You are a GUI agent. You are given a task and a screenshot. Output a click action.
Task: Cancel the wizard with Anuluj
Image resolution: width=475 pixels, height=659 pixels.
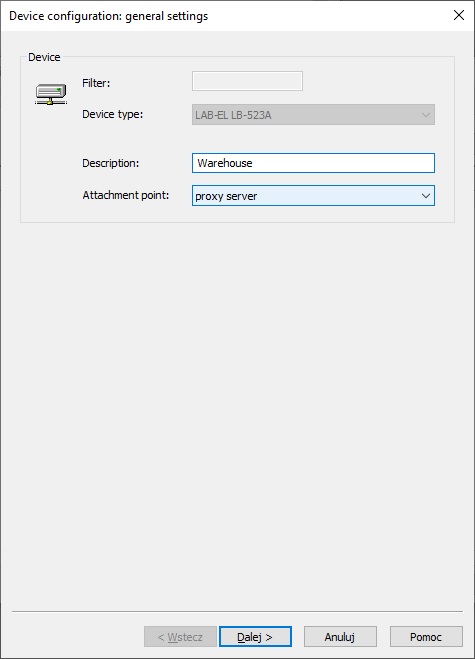[x=340, y=637]
